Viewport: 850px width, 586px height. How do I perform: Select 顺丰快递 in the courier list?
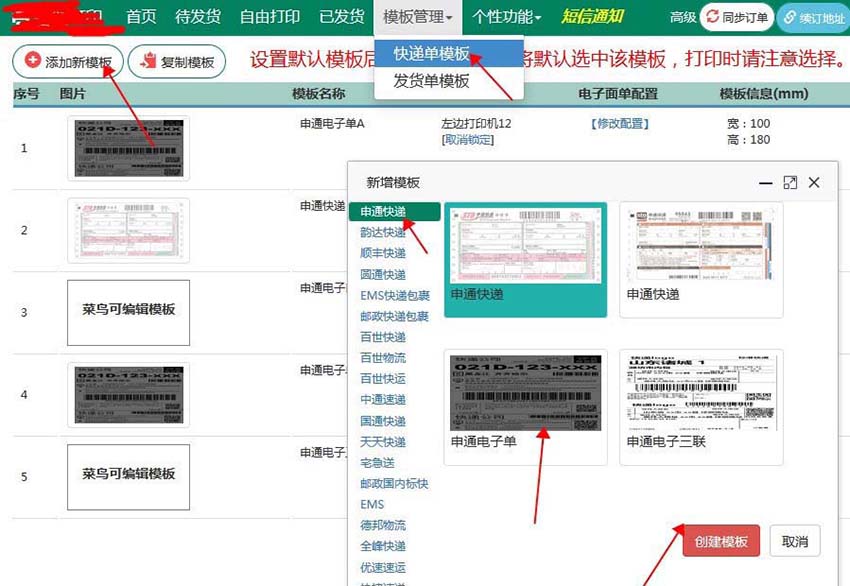coord(383,253)
